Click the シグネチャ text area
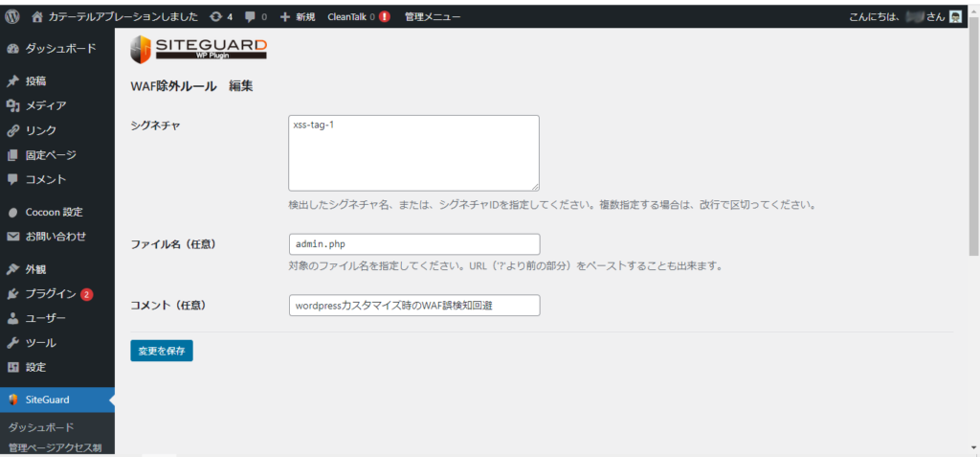This screenshot has height=457, width=980. pos(413,153)
